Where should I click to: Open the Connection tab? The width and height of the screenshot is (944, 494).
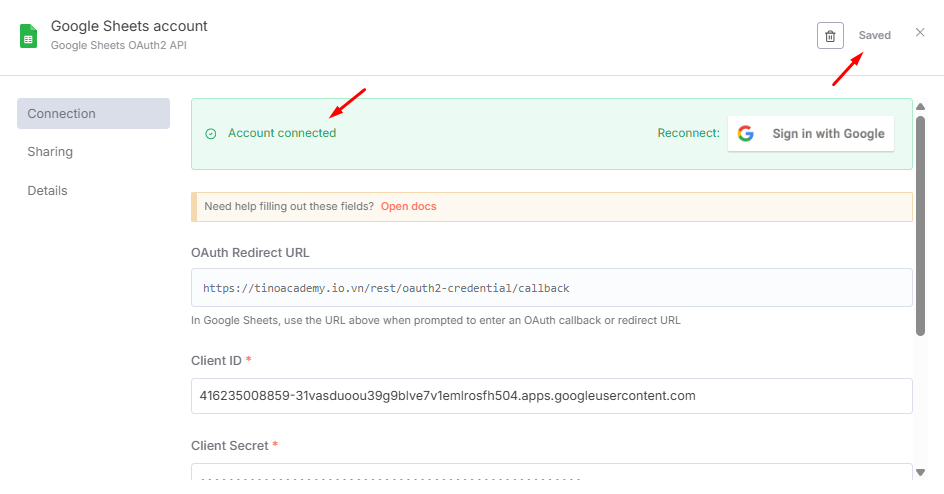point(93,114)
